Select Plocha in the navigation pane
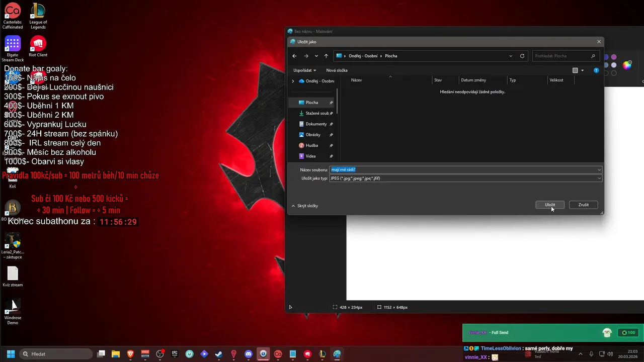The width and height of the screenshot is (644, 362). coord(312,103)
